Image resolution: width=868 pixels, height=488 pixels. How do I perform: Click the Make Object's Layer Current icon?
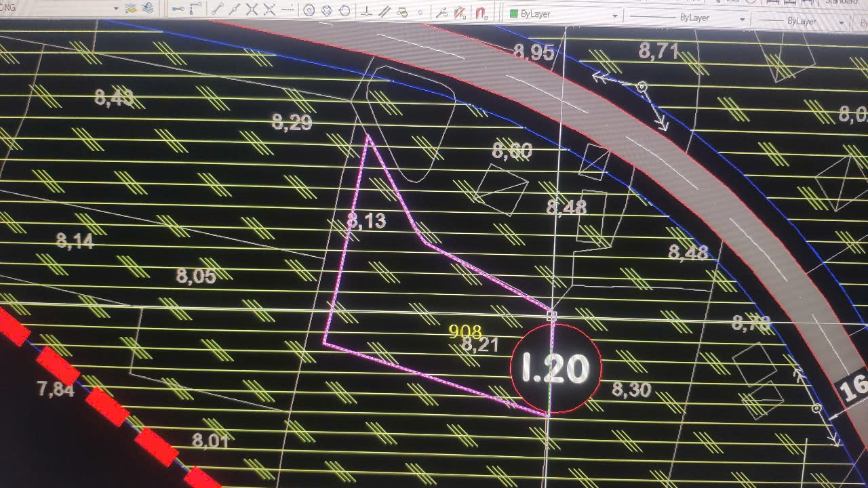[x=131, y=7]
